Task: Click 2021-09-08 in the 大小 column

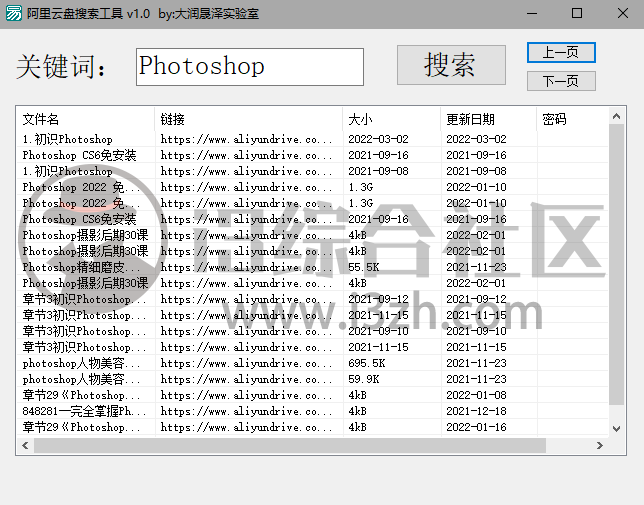Action: point(378,171)
